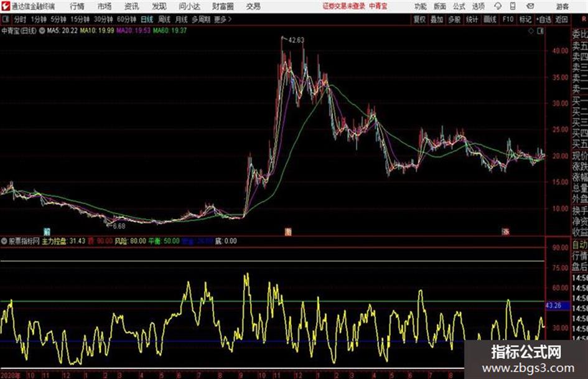588x379 pixels.
Task: Open the 交易 menu
Action: coord(253,6)
